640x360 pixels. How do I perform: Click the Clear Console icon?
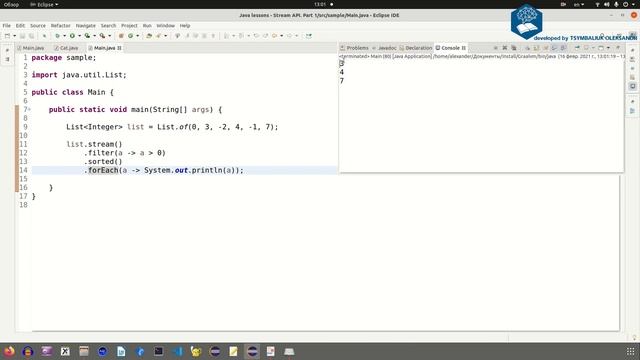coord(527,48)
